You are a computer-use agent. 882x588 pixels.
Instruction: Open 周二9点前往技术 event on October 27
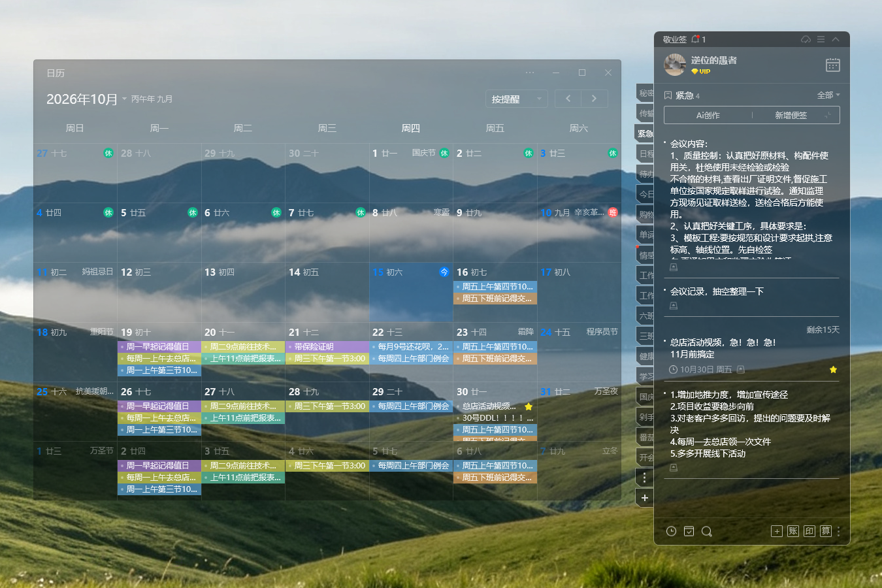(x=243, y=406)
